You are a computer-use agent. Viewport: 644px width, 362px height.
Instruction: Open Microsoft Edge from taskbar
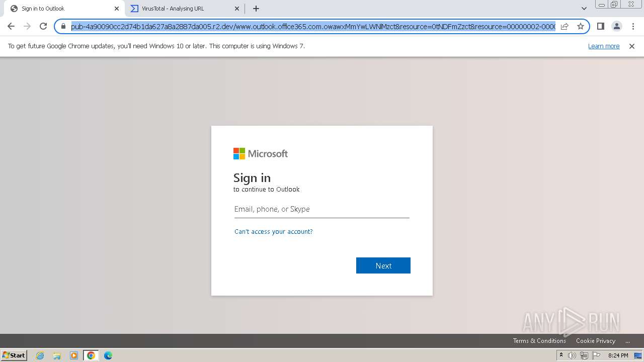pyautogui.click(x=108, y=355)
